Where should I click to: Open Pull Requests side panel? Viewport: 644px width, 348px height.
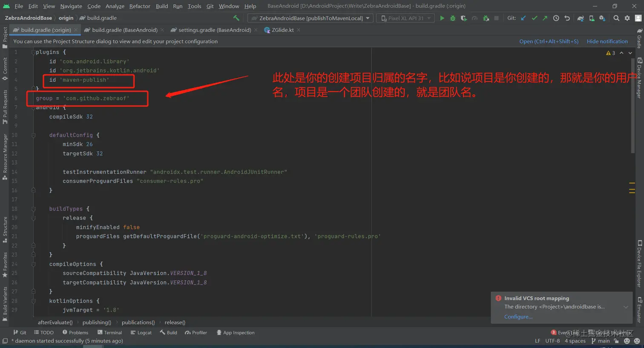(x=5, y=107)
